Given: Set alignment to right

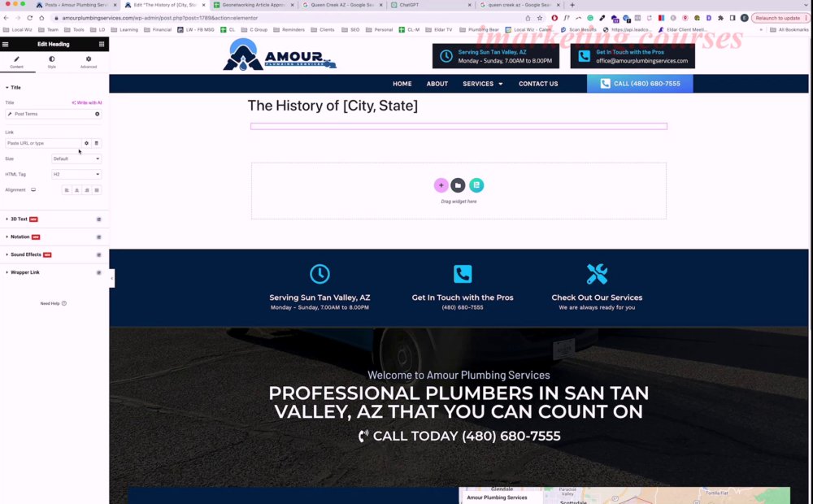Looking at the screenshot, I should pyautogui.click(x=87, y=190).
